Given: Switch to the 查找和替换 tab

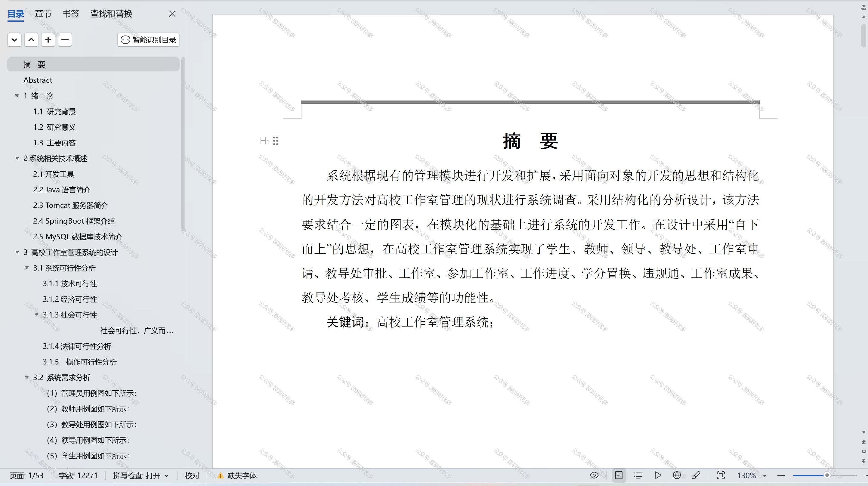Looking at the screenshot, I should pyautogui.click(x=111, y=14).
